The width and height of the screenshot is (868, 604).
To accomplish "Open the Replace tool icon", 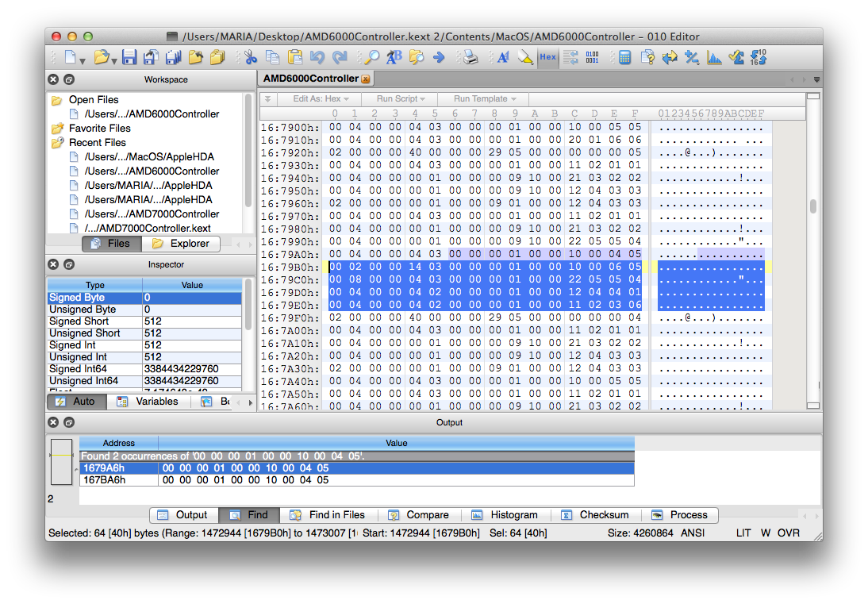I will click(394, 57).
